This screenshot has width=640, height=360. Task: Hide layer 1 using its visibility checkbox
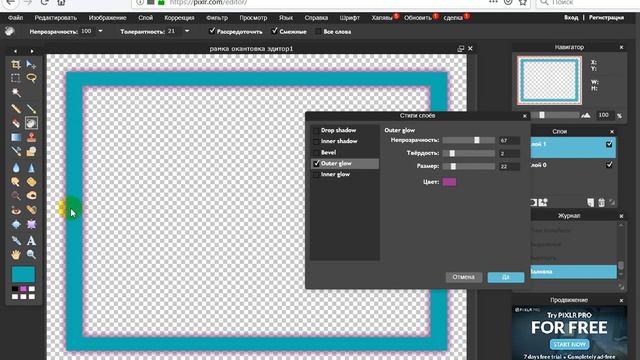pos(609,144)
